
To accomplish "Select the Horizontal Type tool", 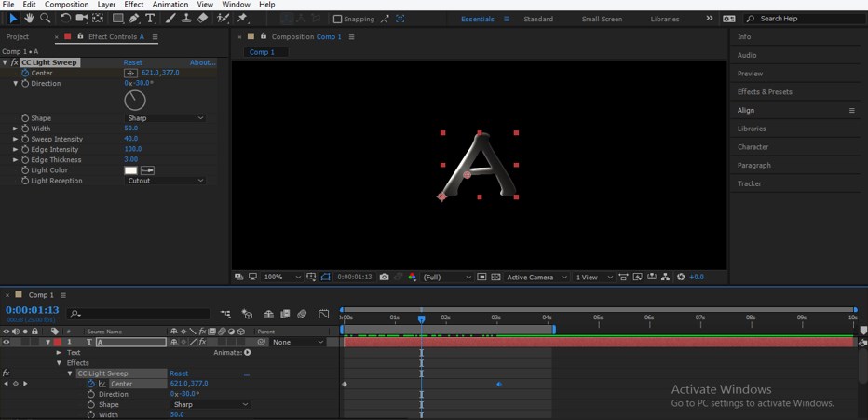I will [150, 18].
